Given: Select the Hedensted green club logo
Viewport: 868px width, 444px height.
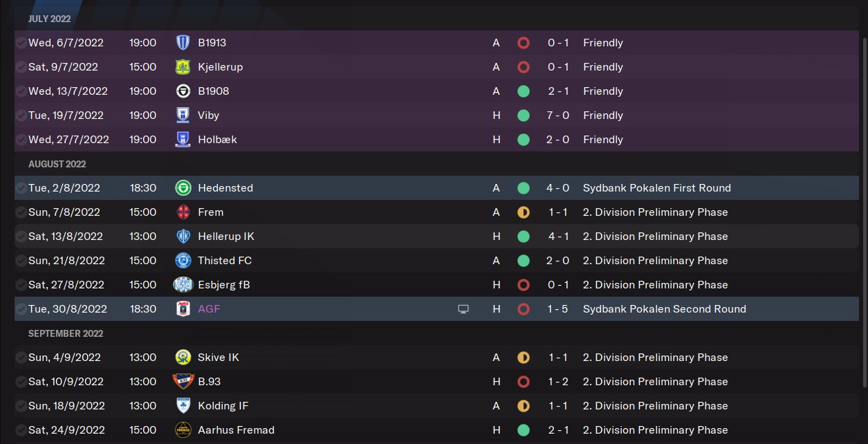Looking at the screenshot, I should [183, 188].
